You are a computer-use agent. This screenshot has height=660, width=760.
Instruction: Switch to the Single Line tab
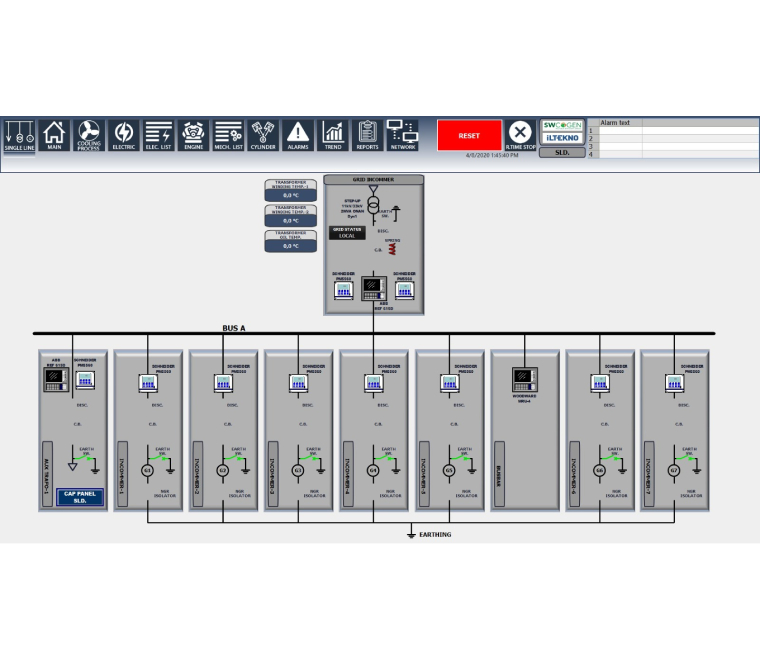click(19, 135)
